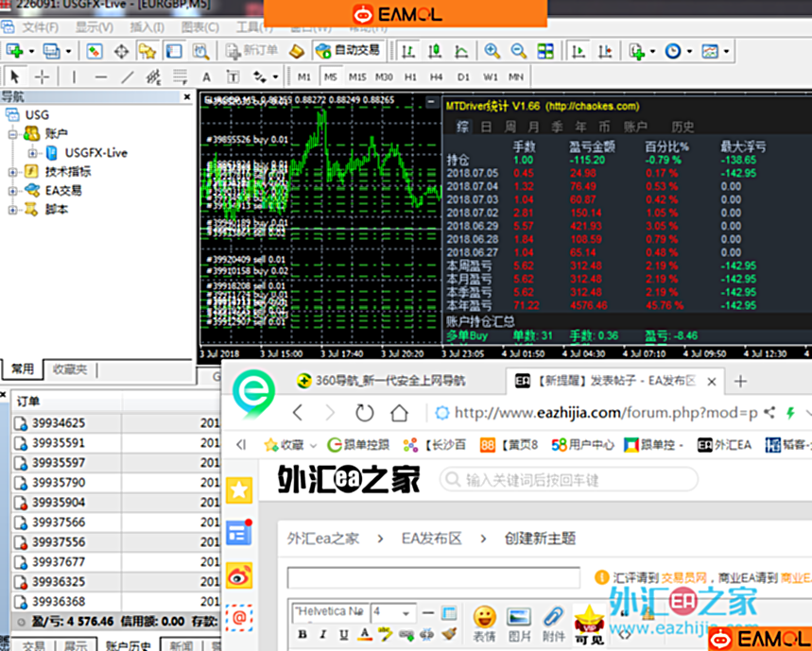Switch the chart to the M15 timeframe

[357, 77]
